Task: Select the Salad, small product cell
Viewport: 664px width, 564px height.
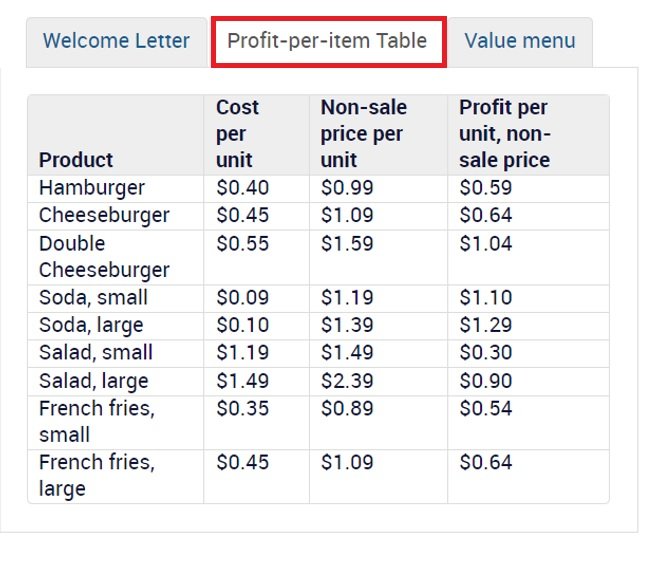Action: click(x=96, y=352)
